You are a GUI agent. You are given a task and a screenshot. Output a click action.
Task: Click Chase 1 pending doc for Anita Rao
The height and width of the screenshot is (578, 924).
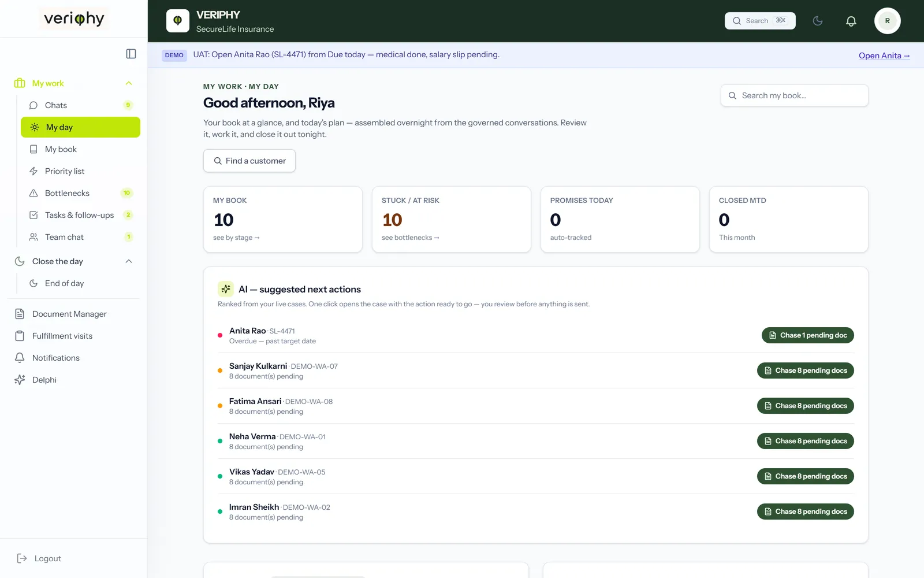[x=808, y=335]
